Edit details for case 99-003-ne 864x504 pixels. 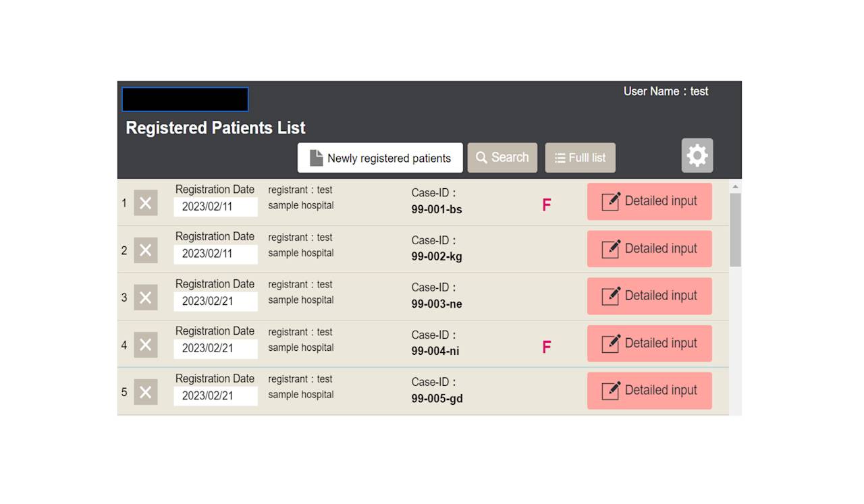(x=649, y=296)
